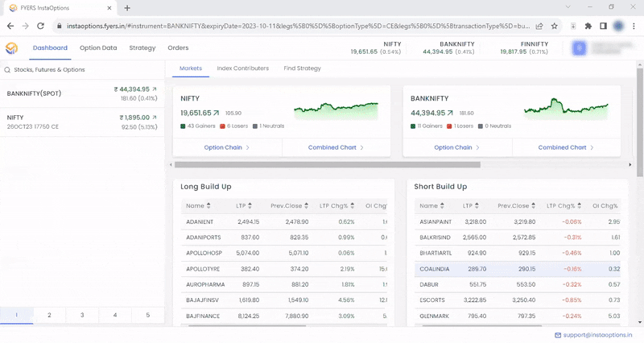
Task: Click right arrow of market cards scrollbar
Action: coord(630,165)
